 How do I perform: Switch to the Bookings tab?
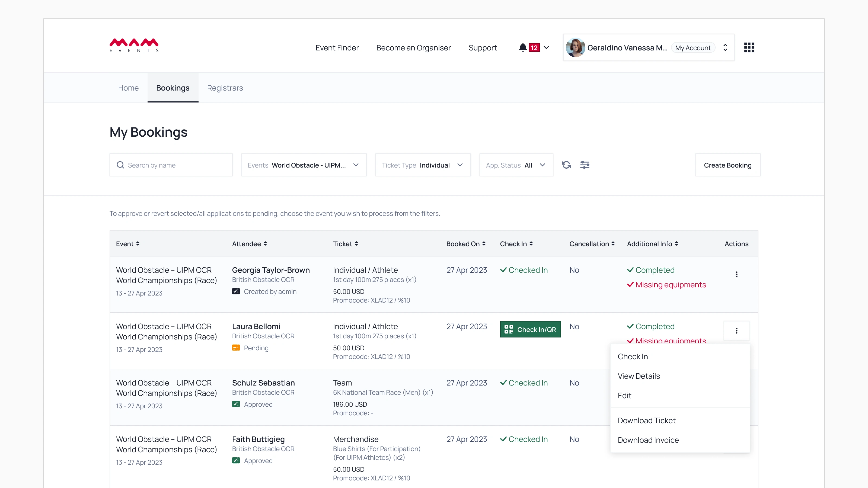pyautogui.click(x=173, y=88)
